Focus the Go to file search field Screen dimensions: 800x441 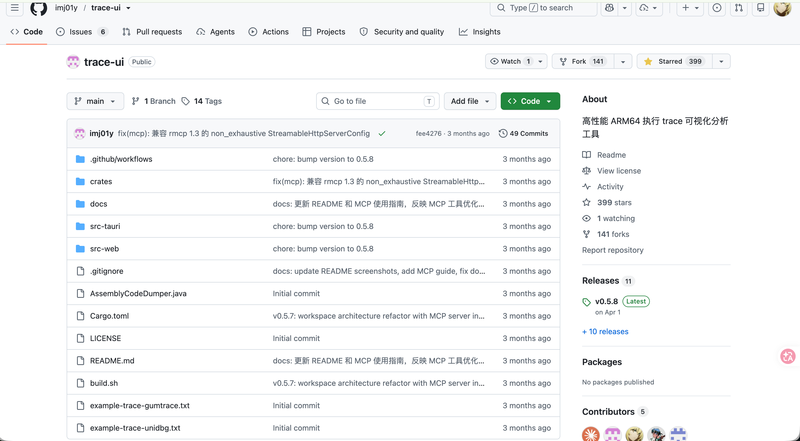pos(378,101)
